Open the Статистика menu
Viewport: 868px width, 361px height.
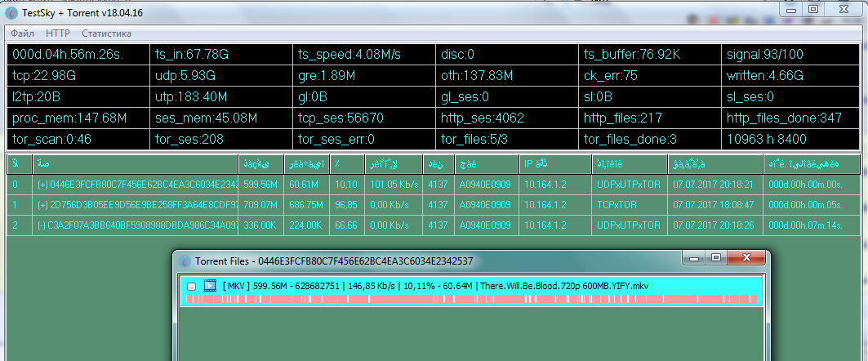tap(106, 33)
